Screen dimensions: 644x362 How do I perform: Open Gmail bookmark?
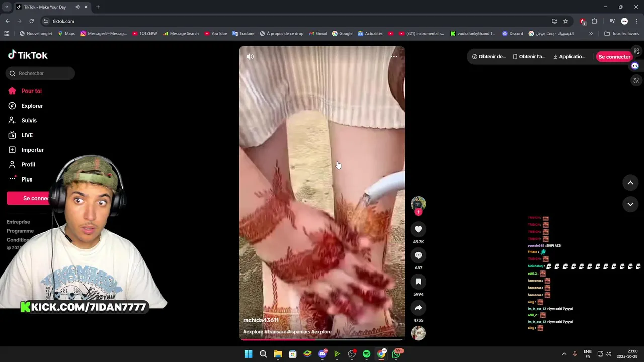(x=317, y=34)
